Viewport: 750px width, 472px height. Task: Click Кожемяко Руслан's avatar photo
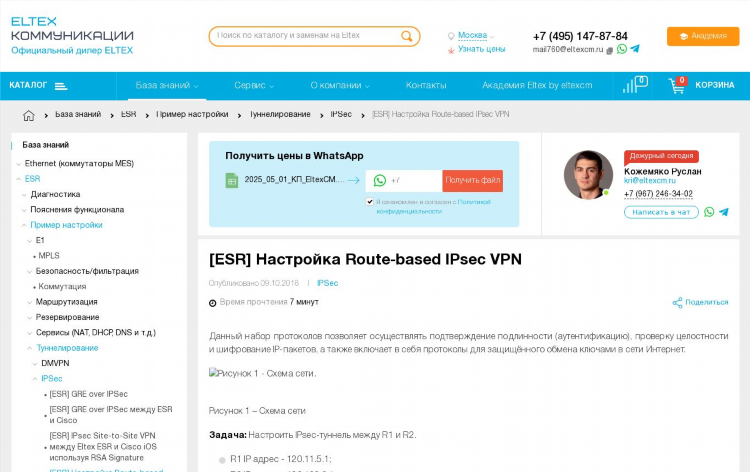coord(588,175)
